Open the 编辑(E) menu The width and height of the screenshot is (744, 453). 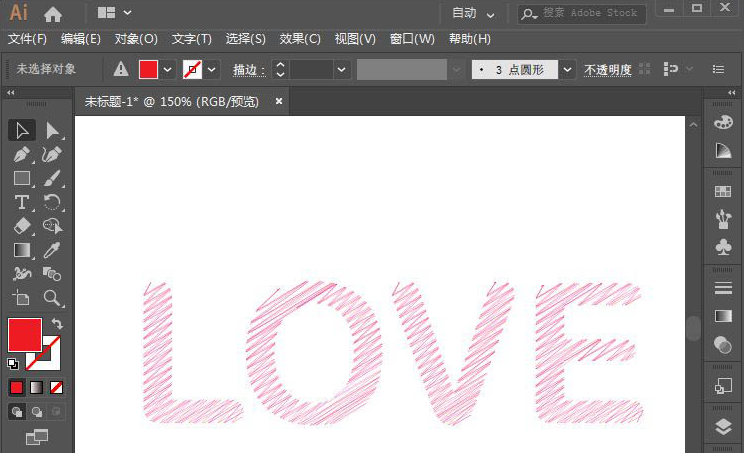click(x=81, y=39)
